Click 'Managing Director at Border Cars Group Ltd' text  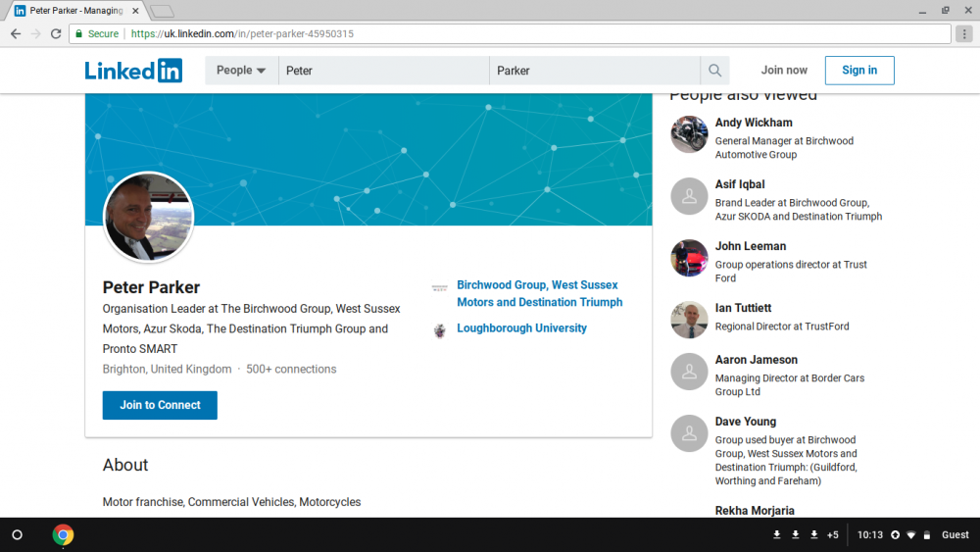[790, 385]
